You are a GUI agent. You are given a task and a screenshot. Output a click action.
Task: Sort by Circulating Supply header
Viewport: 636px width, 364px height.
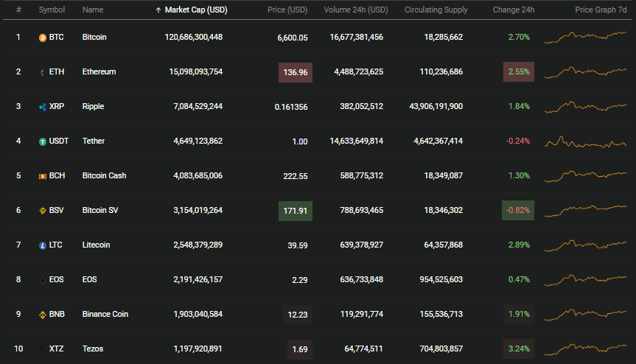click(x=436, y=10)
